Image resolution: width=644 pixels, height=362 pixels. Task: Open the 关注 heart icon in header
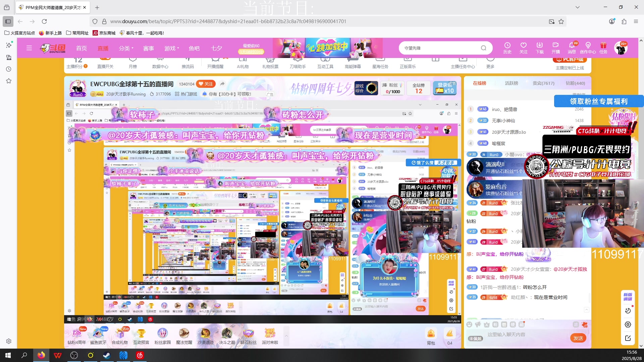click(x=524, y=48)
